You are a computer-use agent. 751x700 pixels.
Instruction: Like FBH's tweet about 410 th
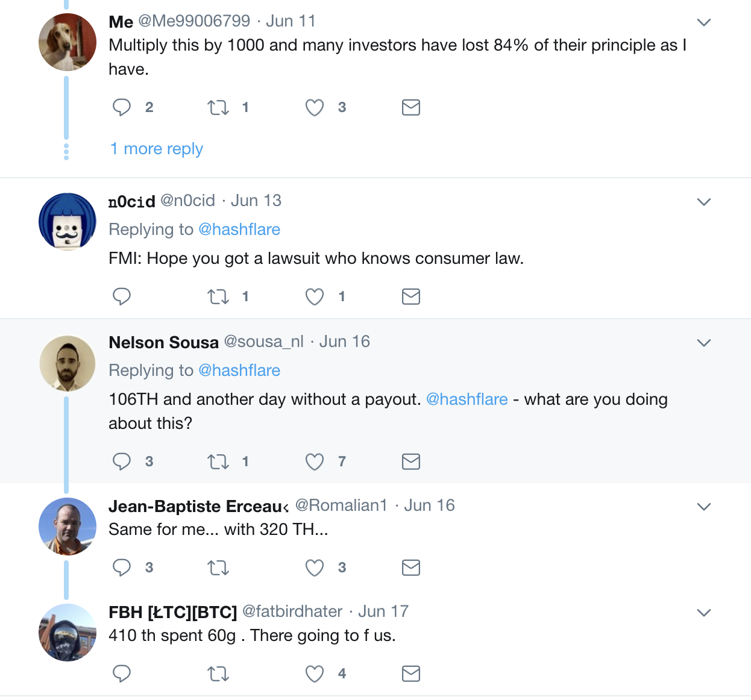(x=314, y=673)
